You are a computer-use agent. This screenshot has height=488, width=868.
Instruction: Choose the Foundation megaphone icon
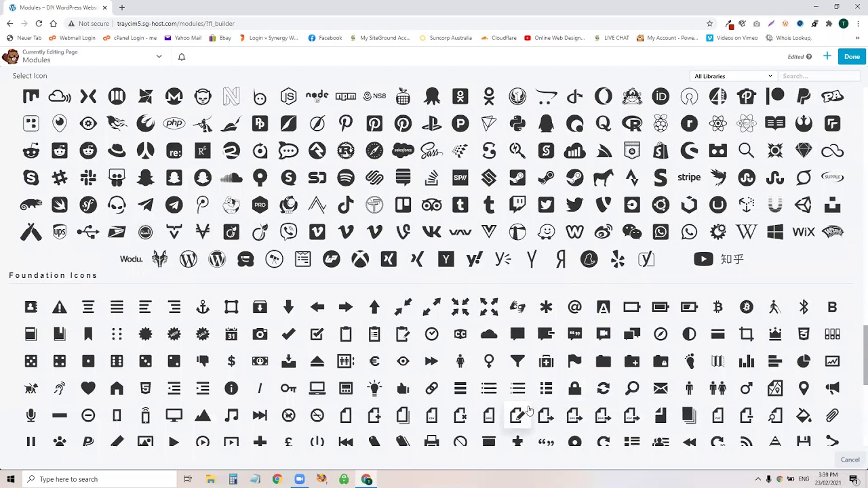[x=832, y=388]
